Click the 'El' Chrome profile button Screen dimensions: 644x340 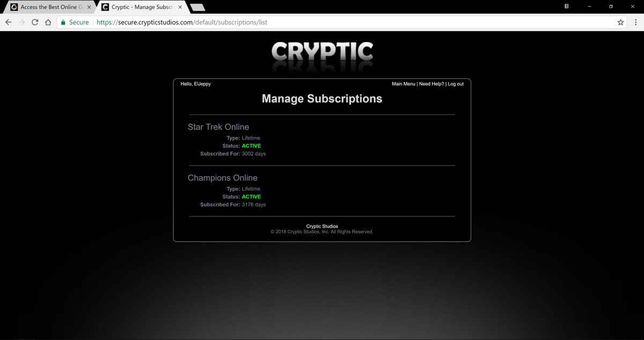click(567, 6)
